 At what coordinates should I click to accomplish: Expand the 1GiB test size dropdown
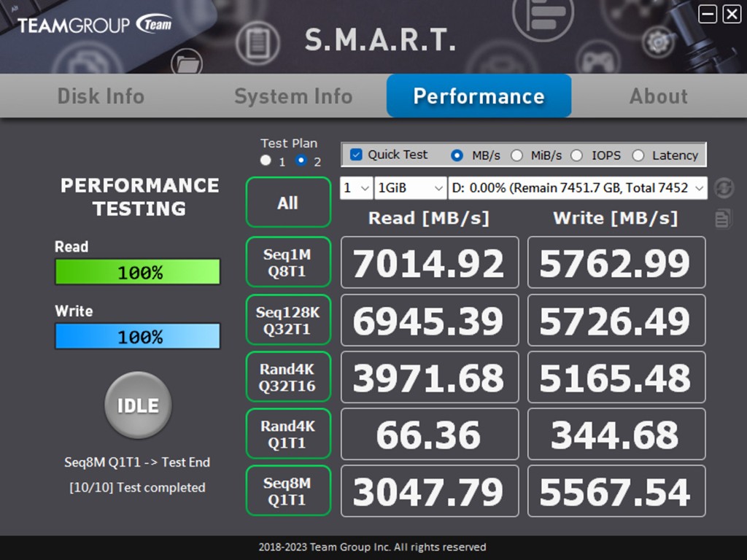click(x=410, y=188)
